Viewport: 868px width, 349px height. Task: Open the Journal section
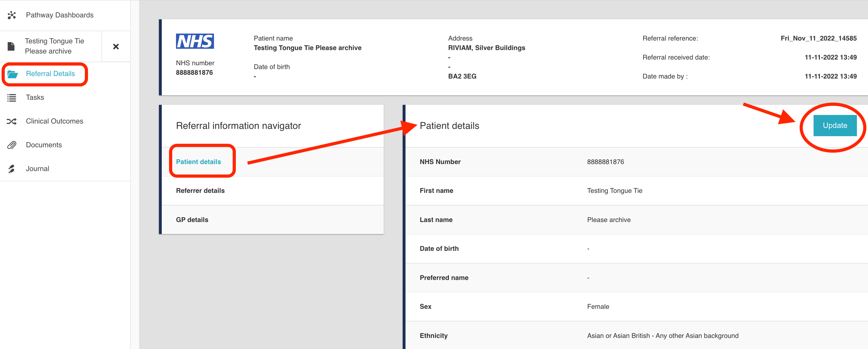[37, 168]
